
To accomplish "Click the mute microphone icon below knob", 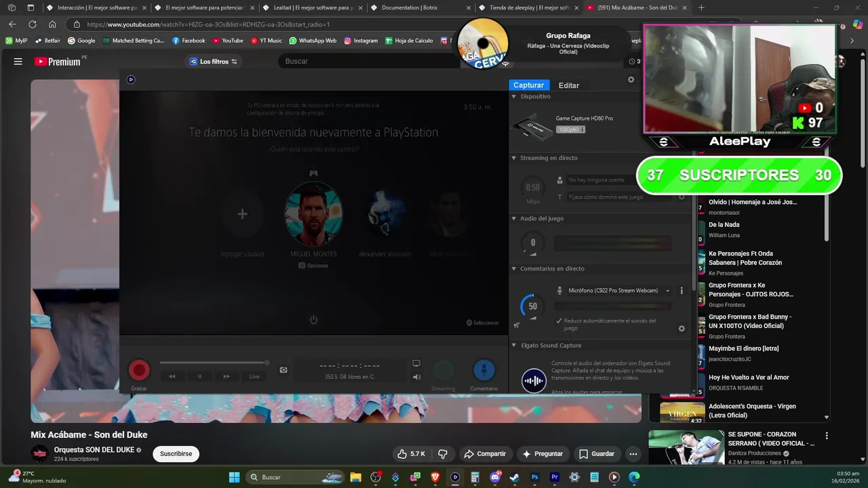I will [517, 325].
